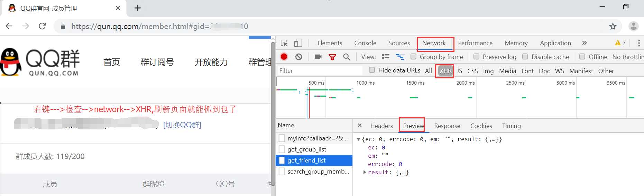The width and height of the screenshot is (644, 196).
Task: Open 首页 in the site navigation
Action: pyautogui.click(x=112, y=62)
